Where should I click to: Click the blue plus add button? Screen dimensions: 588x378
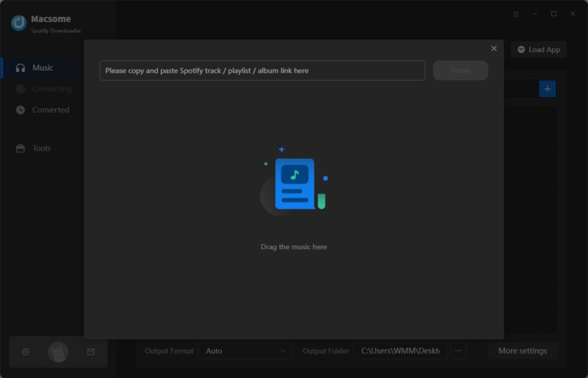click(x=548, y=89)
